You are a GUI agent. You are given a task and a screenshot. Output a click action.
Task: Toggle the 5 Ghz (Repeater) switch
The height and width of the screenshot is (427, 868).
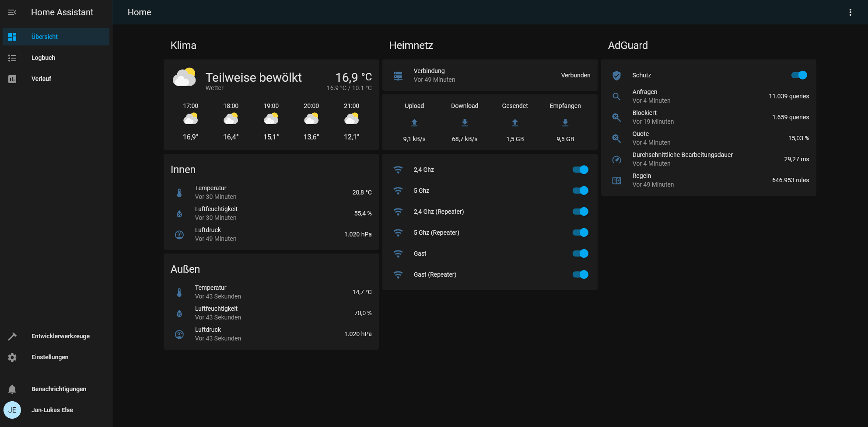[x=581, y=233]
